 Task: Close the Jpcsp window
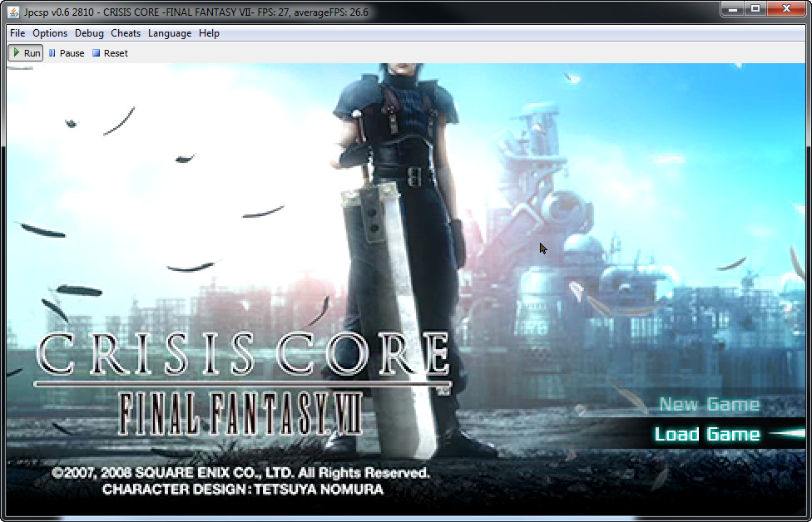click(x=786, y=9)
